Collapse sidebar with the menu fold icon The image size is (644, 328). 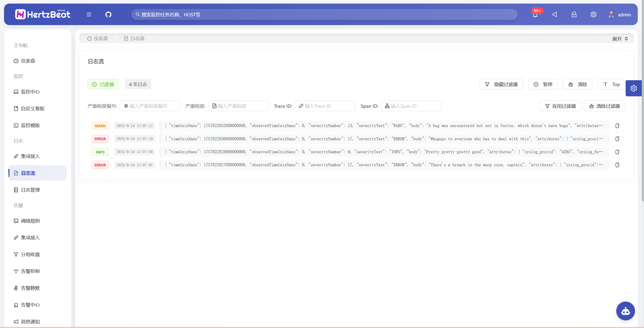coord(89,15)
